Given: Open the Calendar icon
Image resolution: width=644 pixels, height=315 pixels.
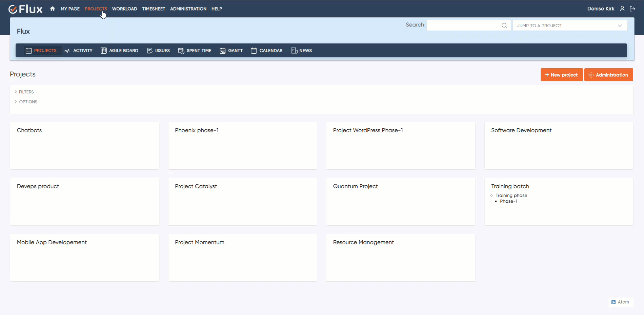Looking at the screenshot, I should 254,50.
